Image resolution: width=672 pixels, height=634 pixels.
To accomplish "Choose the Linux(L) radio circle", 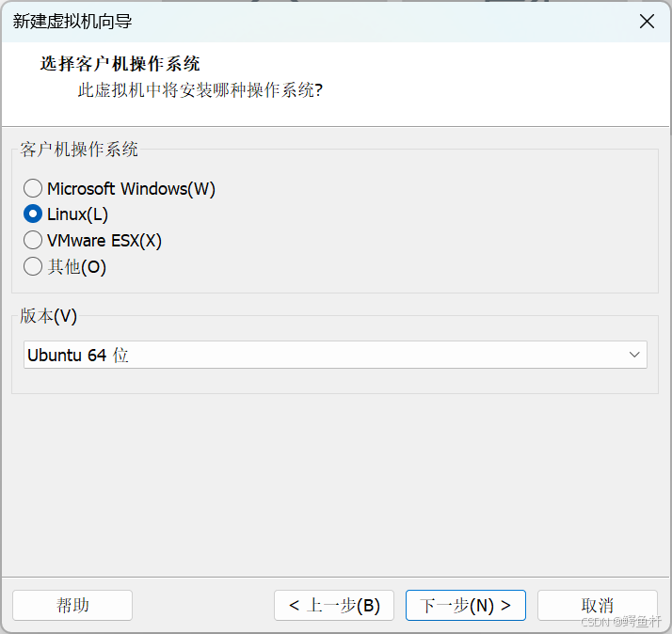I will click(x=33, y=214).
